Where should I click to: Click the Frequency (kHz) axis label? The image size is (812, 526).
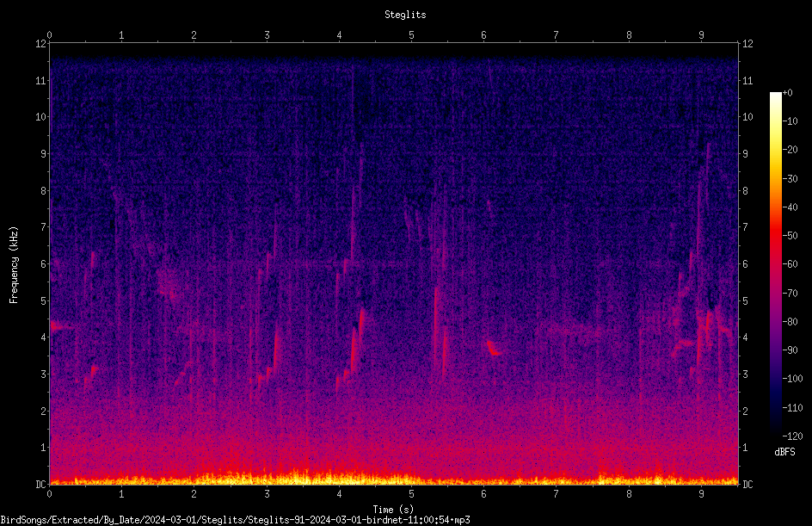(x=14, y=265)
